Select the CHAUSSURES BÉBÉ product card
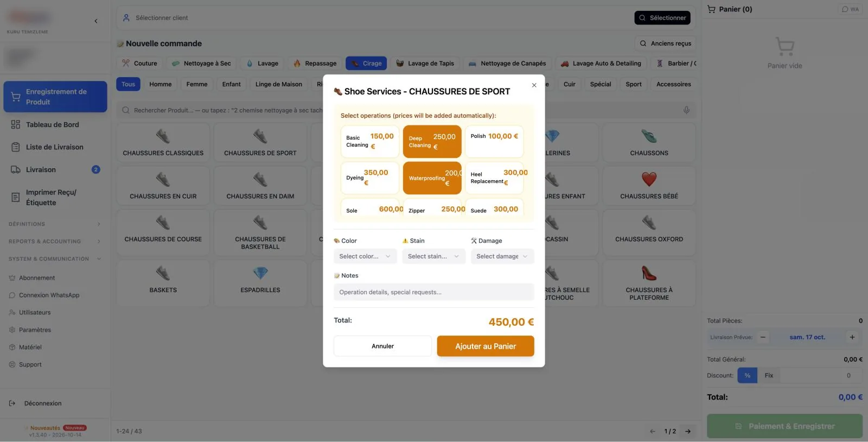Viewport: 868px width, 442px height. [649, 185]
